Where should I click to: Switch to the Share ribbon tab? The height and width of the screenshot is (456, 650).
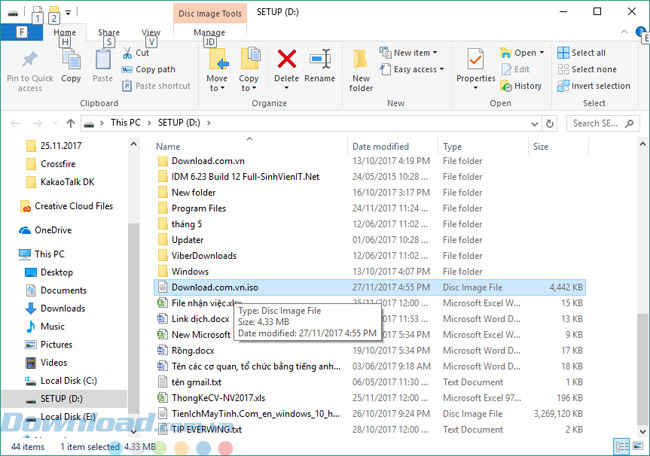click(109, 32)
